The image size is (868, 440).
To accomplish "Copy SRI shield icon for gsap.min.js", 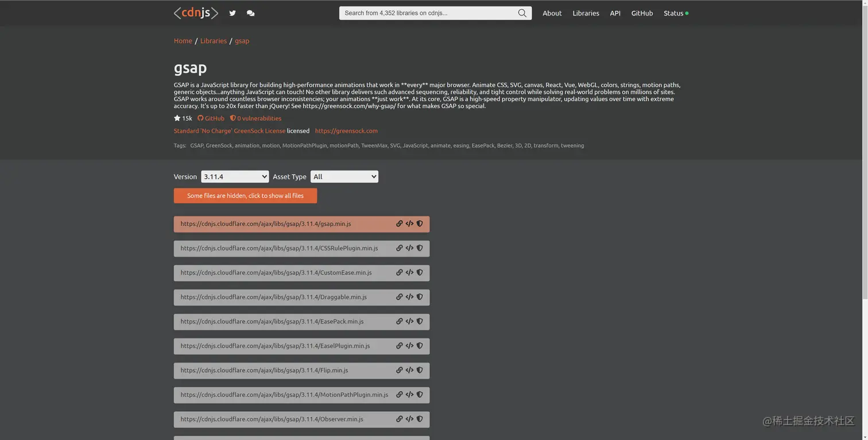I will 420,224.
